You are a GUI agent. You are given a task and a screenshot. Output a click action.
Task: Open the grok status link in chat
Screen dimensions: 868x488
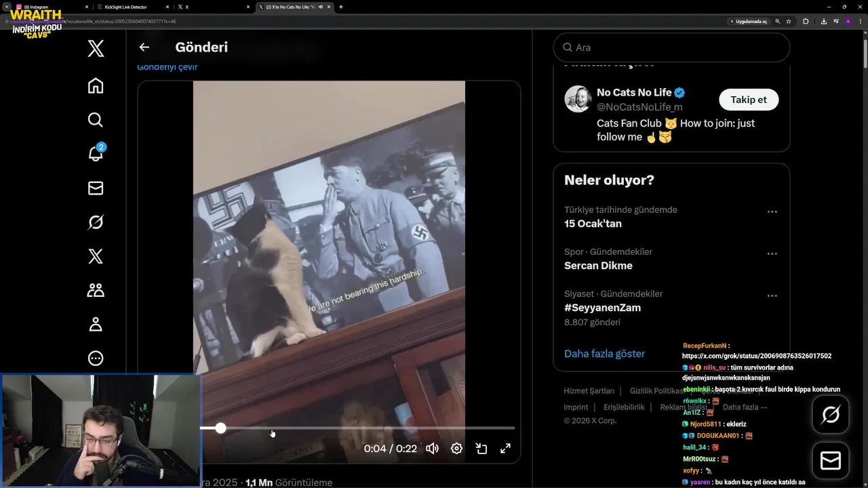(x=757, y=356)
